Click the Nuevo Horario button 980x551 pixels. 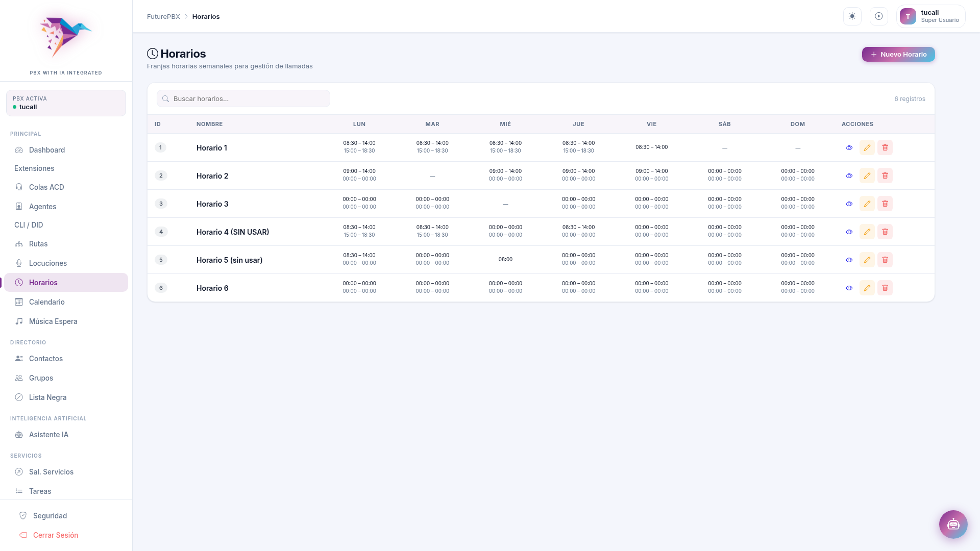[x=898, y=54]
